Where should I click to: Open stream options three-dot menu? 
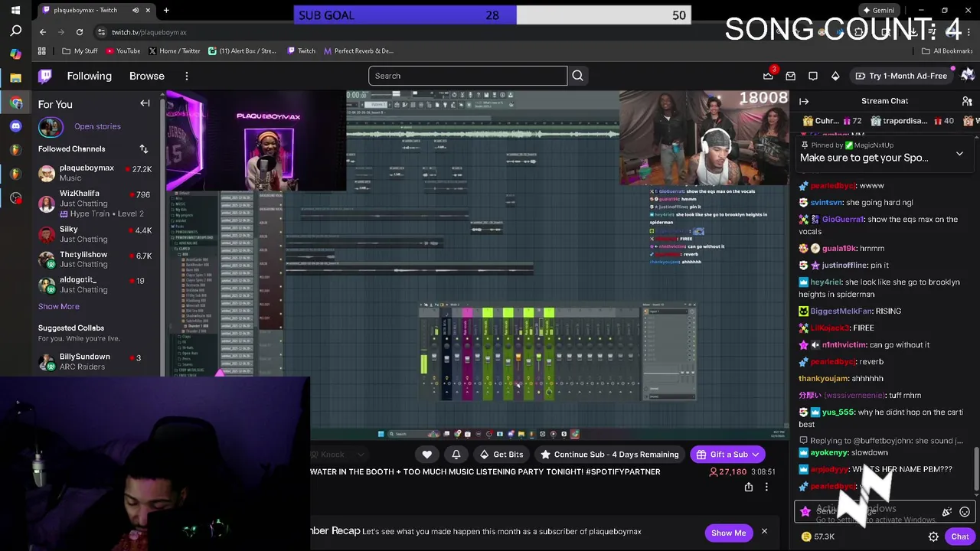766,487
